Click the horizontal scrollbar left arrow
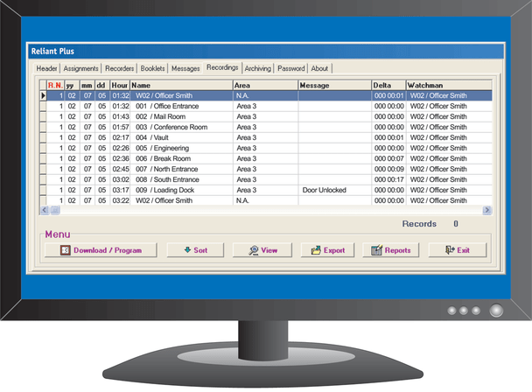This screenshot has width=532, height=392. tap(45, 211)
